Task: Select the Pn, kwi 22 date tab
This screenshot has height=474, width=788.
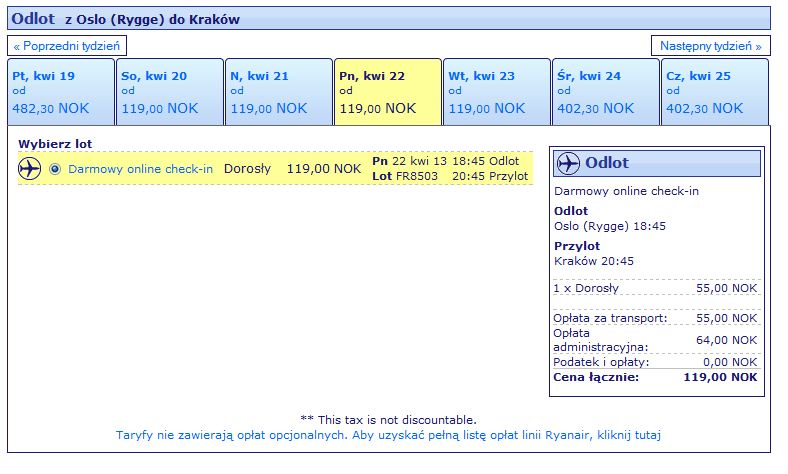Action: [x=388, y=92]
